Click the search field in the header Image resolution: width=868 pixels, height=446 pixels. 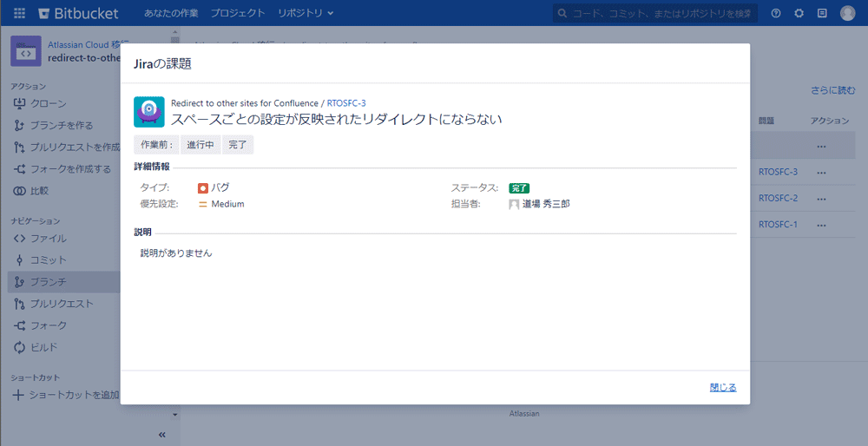[x=655, y=13]
